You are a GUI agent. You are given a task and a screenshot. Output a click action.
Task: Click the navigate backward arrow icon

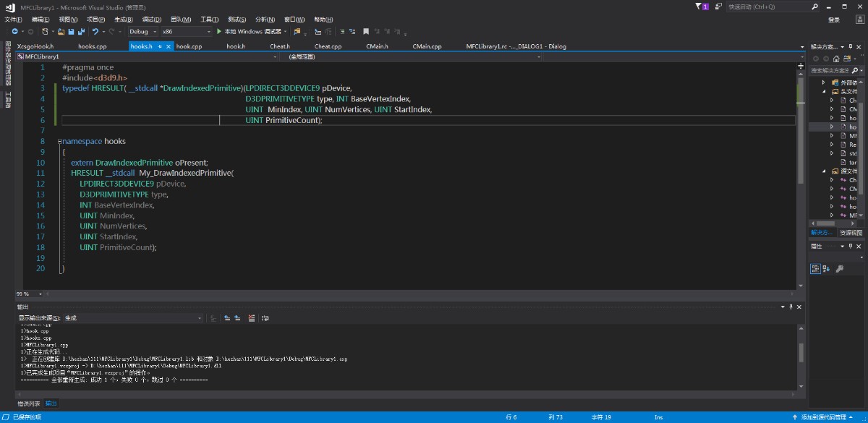(x=14, y=32)
